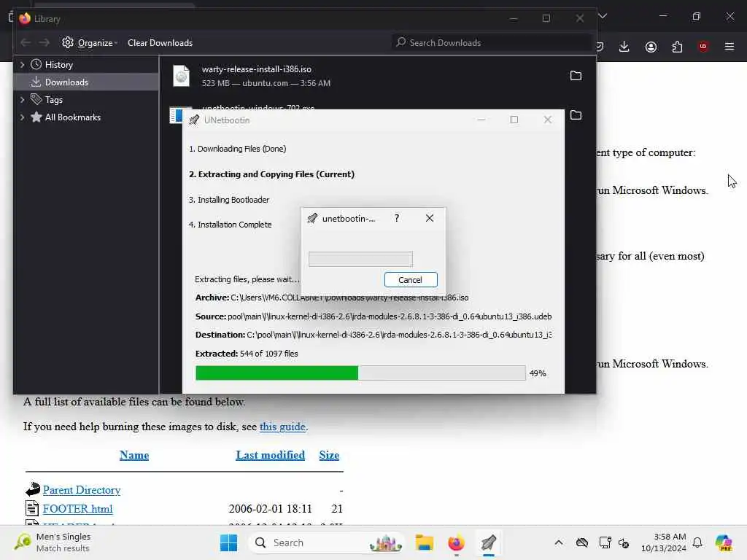Select Tags in Library sidebar
This screenshot has height=560, width=747.
pos(53,99)
